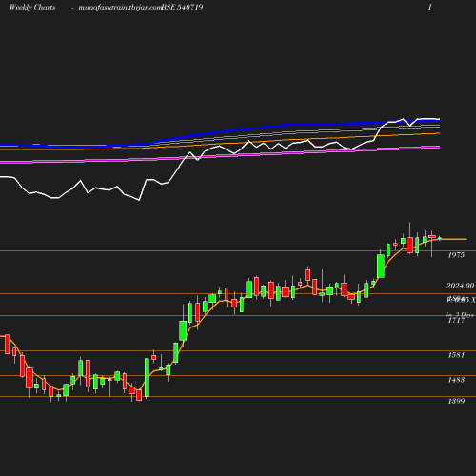This screenshot has width=476, height=476.
Task: Click the first red candle at the chart's left edge
Action: click(x=8, y=344)
